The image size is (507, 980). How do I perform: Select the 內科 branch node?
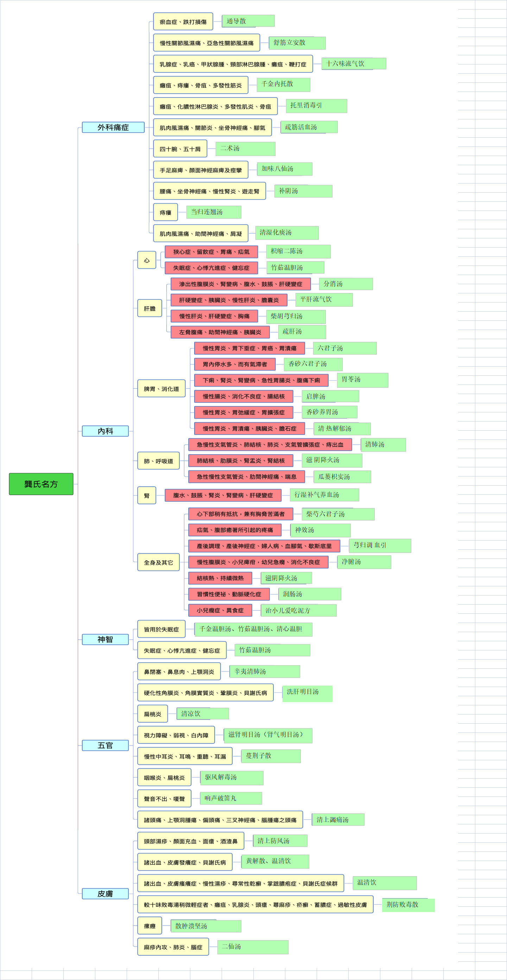[105, 431]
